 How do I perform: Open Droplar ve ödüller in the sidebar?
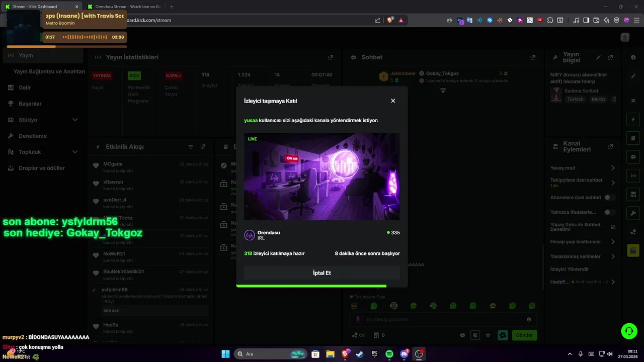(x=43, y=168)
